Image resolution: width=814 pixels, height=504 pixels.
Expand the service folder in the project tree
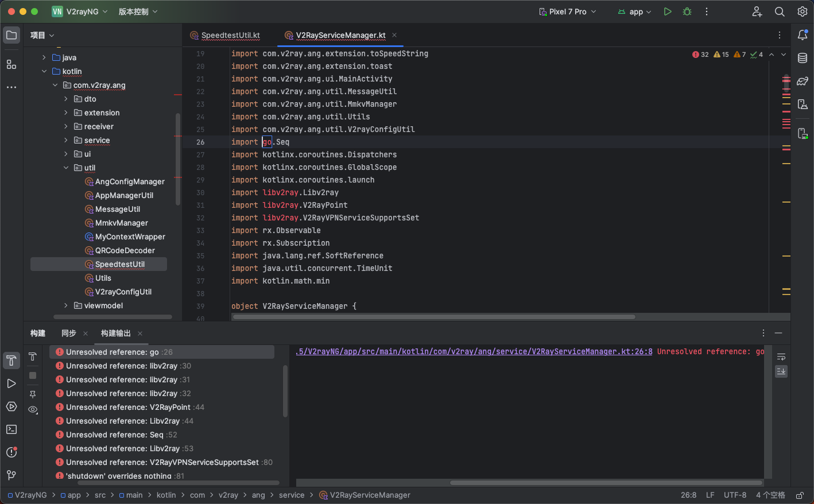[67, 140]
